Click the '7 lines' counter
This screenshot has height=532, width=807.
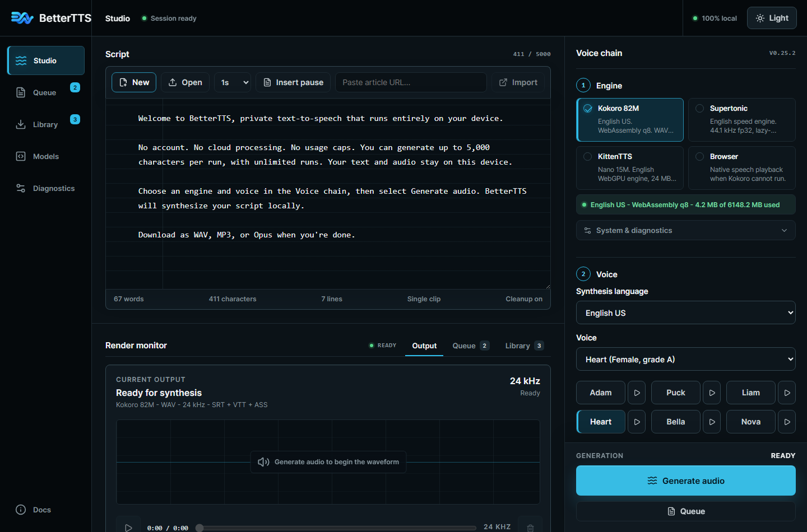point(332,299)
